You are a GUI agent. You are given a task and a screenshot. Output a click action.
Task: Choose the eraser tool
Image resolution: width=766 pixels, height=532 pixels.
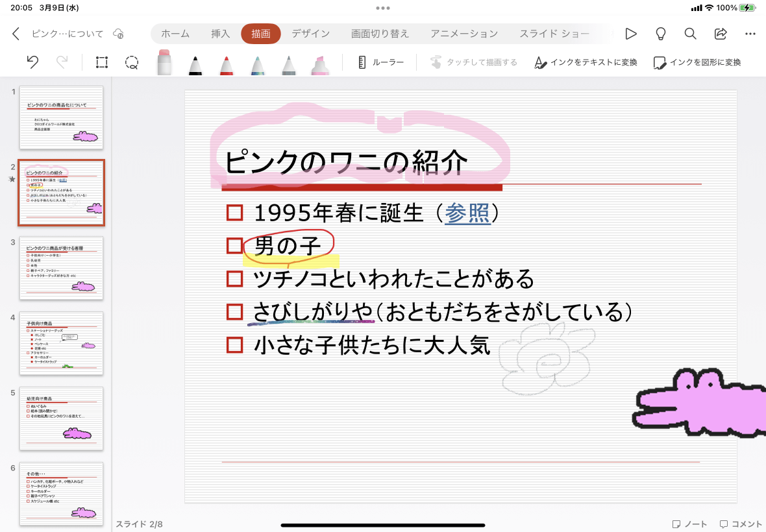164,62
